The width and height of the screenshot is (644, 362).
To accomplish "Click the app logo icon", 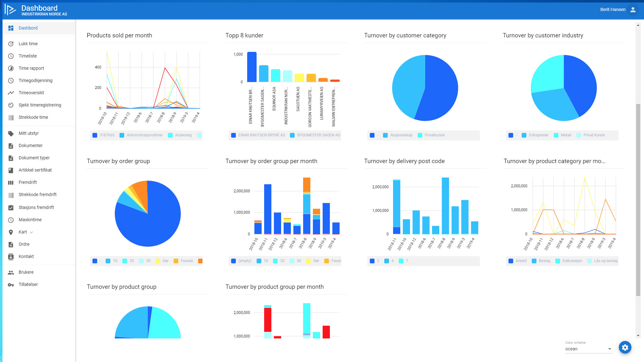I will click(x=10, y=10).
